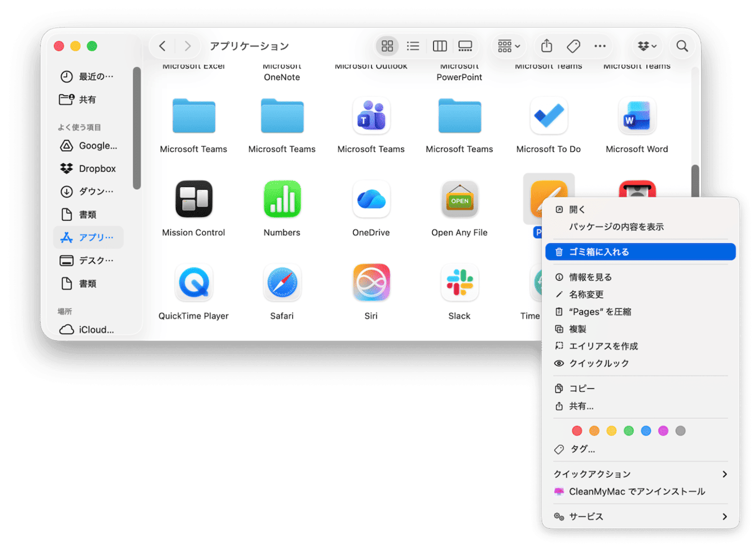This screenshot has width=756, height=548.
Task: Open ダウンロード in the sidebar
Action: pyautogui.click(x=88, y=192)
